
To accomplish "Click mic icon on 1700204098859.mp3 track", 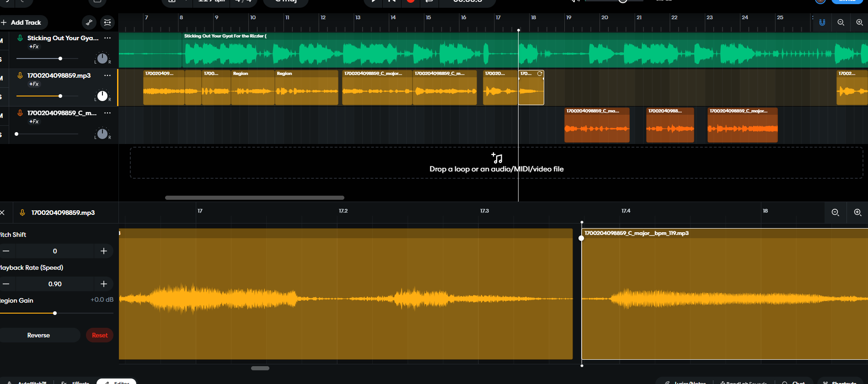I will click(20, 75).
